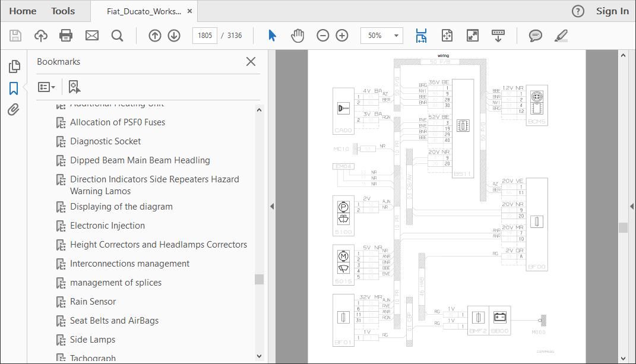The height and width of the screenshot is (364, 636).
Task: Open the Displaying of the diagram bookmark
Action: click(121, 207)
